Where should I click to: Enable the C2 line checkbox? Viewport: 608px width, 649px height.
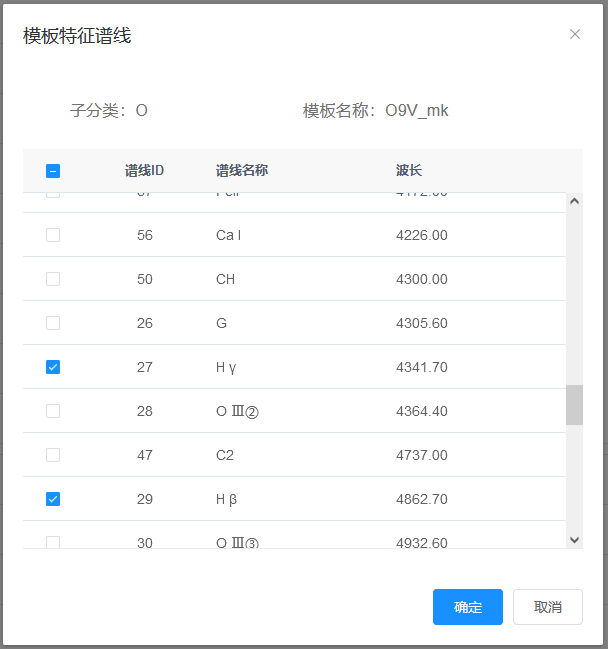[53, 455]
